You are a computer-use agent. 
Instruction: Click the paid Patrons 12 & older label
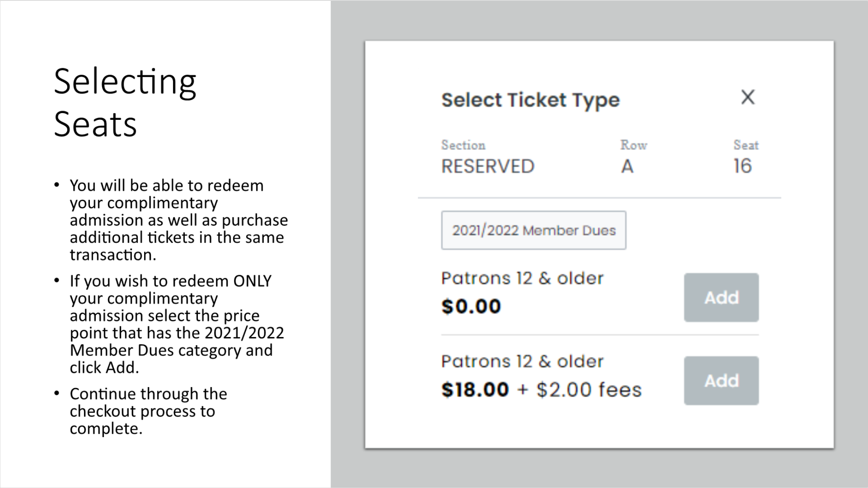tap(522, 361)
